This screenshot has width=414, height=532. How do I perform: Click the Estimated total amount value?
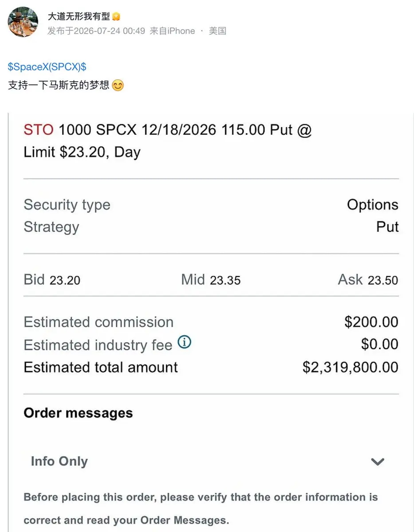[x=351, y=367]
